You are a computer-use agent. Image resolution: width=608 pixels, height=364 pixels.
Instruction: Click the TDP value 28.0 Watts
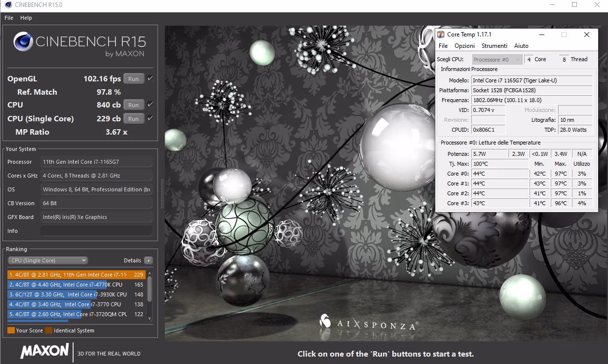coord(575,130)
